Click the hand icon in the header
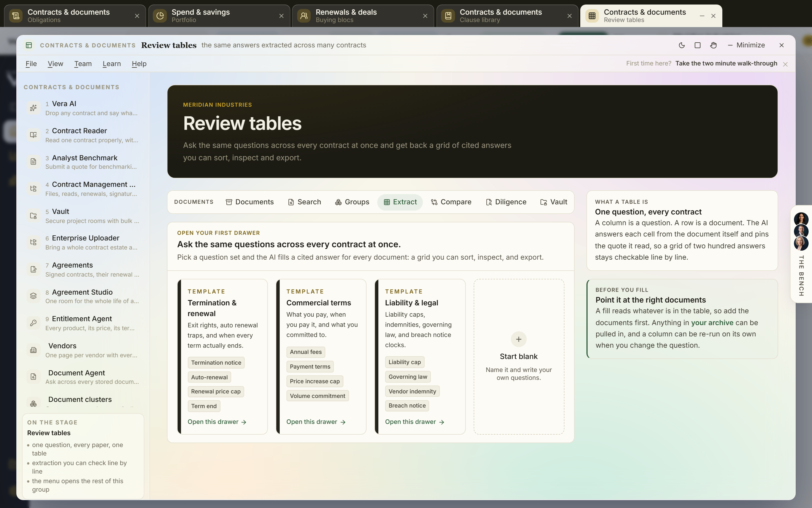 click(713, 45)
